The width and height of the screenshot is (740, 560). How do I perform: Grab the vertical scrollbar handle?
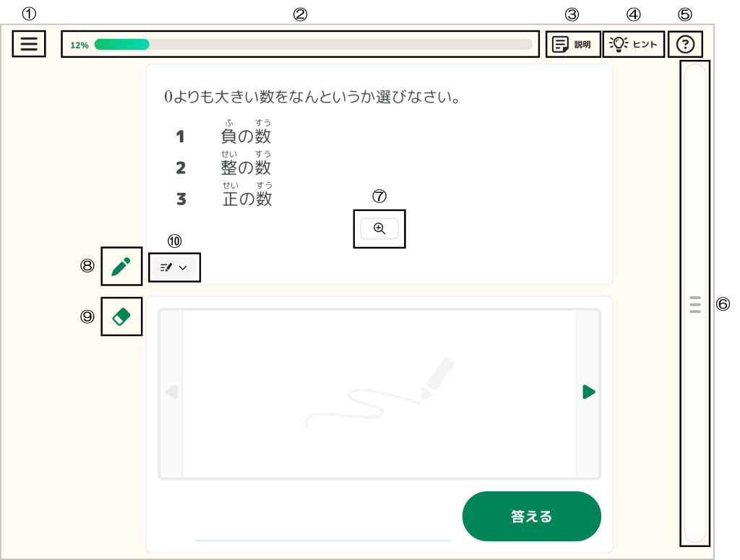[694, 304]
